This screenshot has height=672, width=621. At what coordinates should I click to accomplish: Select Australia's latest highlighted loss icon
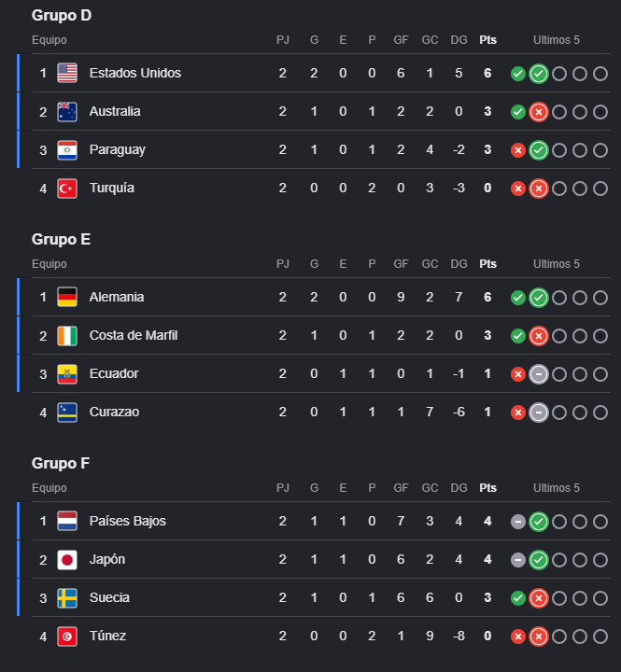(539, 112)
